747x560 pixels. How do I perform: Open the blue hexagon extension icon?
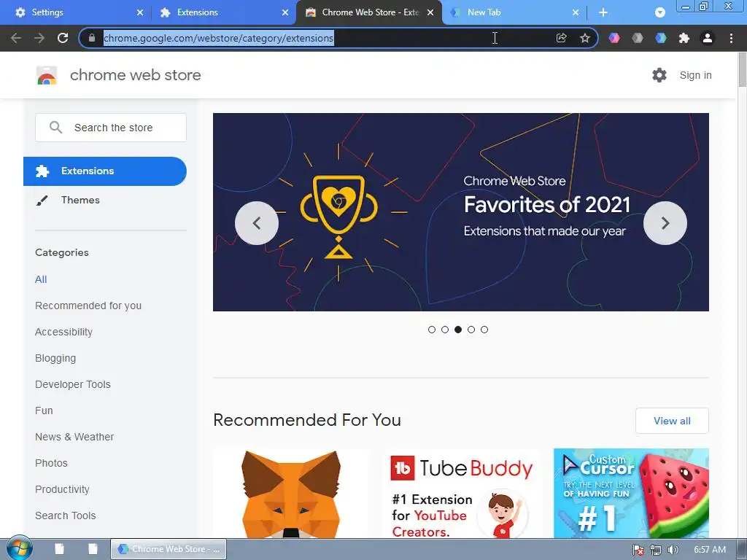point(661,38)
